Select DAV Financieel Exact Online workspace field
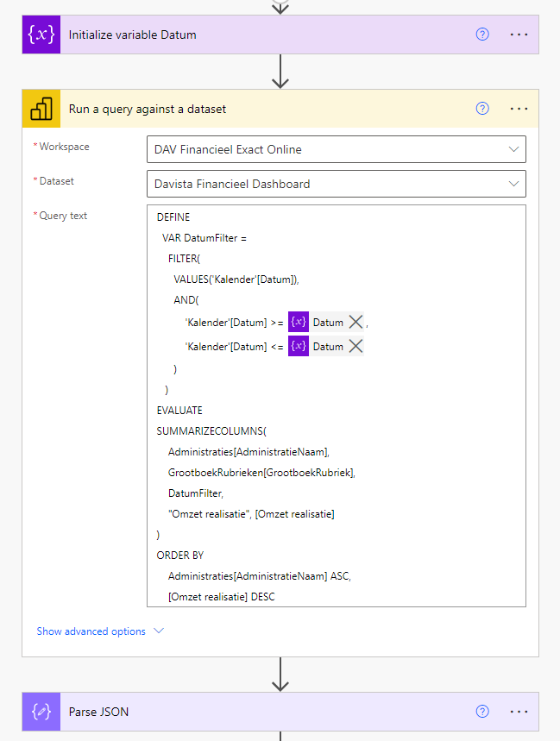The image size is (560, 741). coord(302,148)
